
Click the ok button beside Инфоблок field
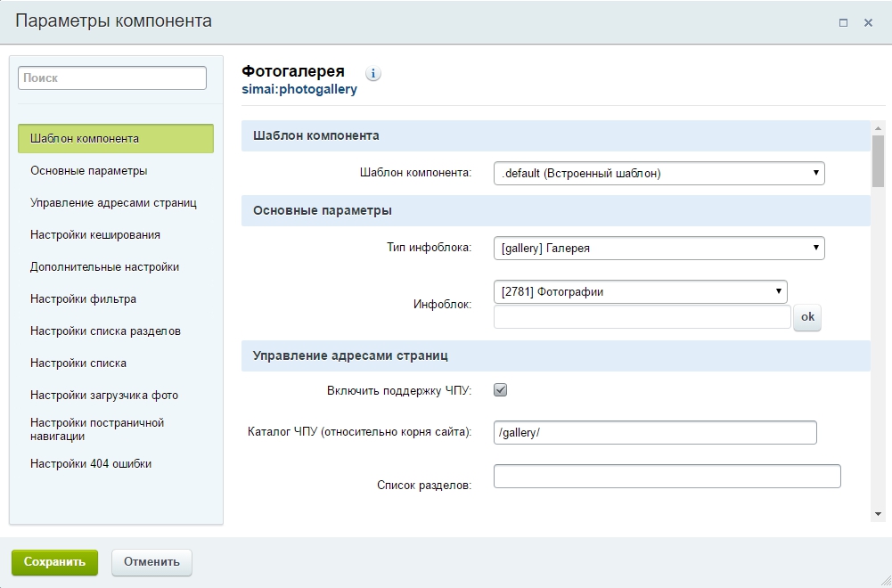pos(807,317)
